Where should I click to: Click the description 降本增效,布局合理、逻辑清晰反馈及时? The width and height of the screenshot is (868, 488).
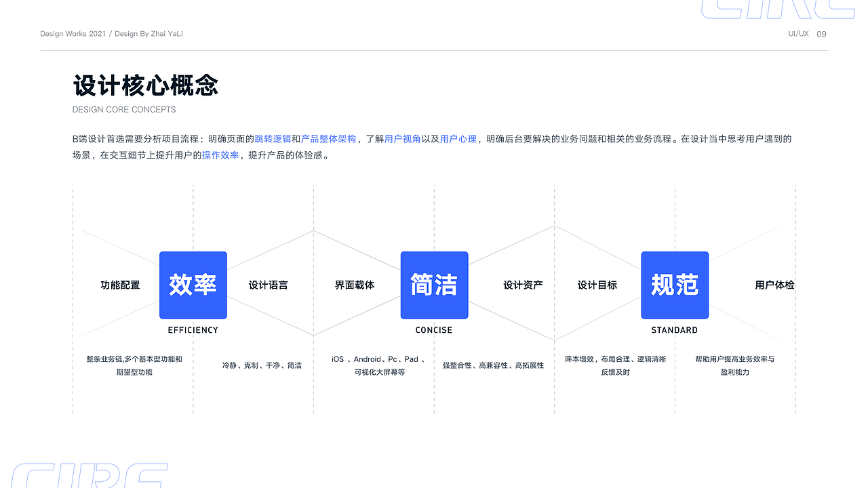click(616, 365)
